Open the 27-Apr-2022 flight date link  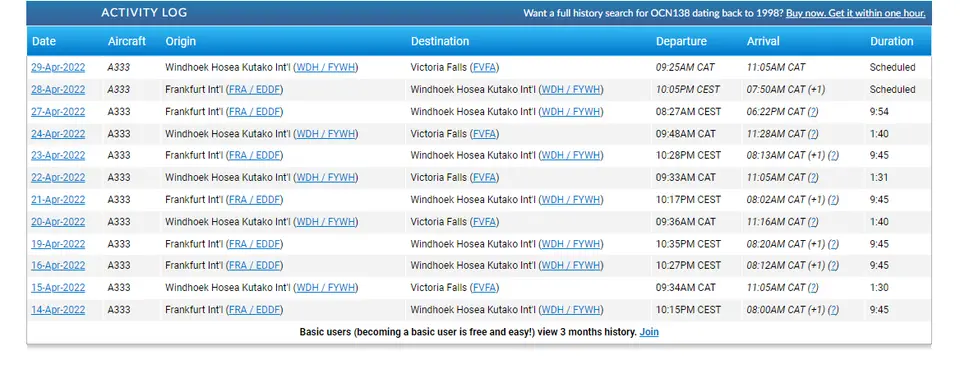click(x=58, y=111)
